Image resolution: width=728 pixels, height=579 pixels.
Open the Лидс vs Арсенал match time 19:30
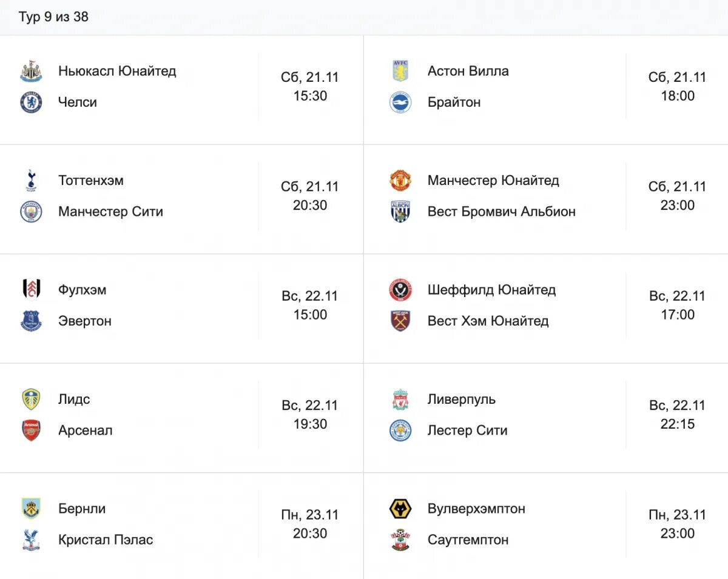tap(310, 424)
